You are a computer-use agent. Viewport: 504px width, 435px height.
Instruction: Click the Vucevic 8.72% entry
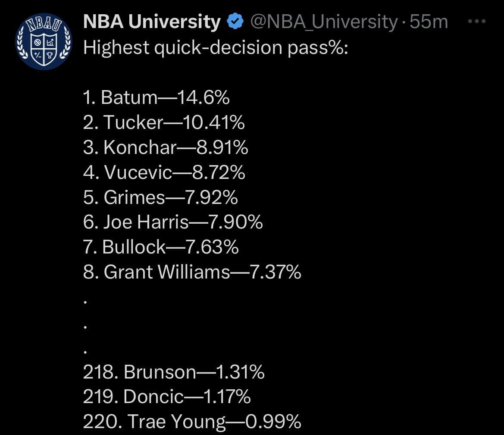[x=164, y=173]
